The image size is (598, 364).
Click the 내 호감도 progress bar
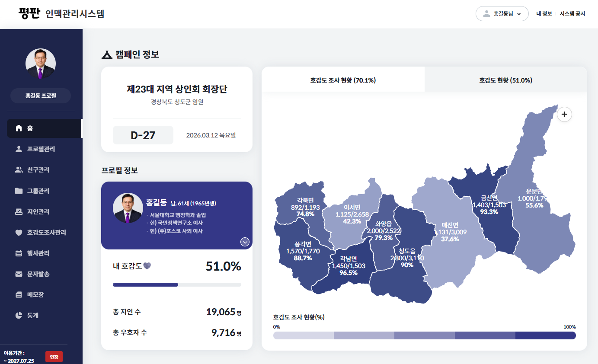coord(177,284)
